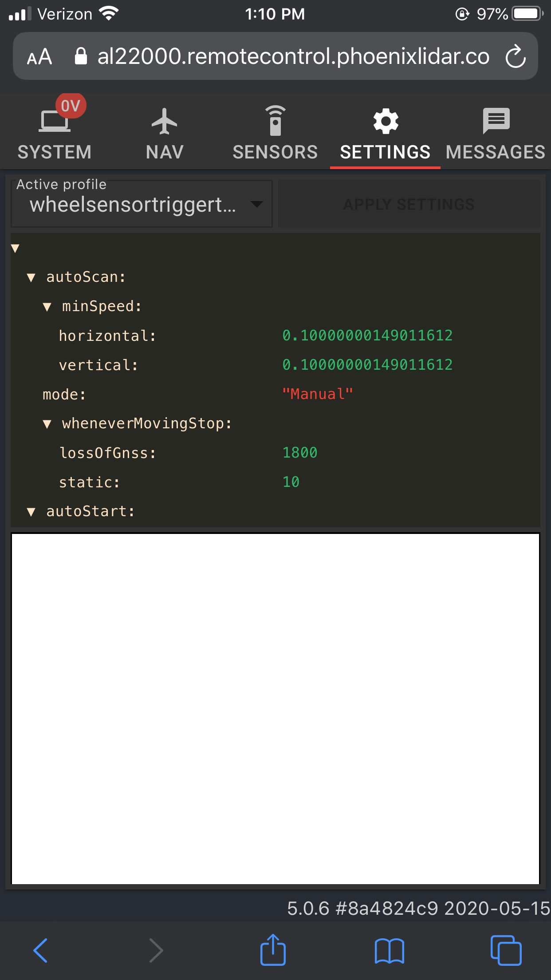Edit the lossOfGnss value 1800
Screen dimensions: 551x980
coord(300,453)
